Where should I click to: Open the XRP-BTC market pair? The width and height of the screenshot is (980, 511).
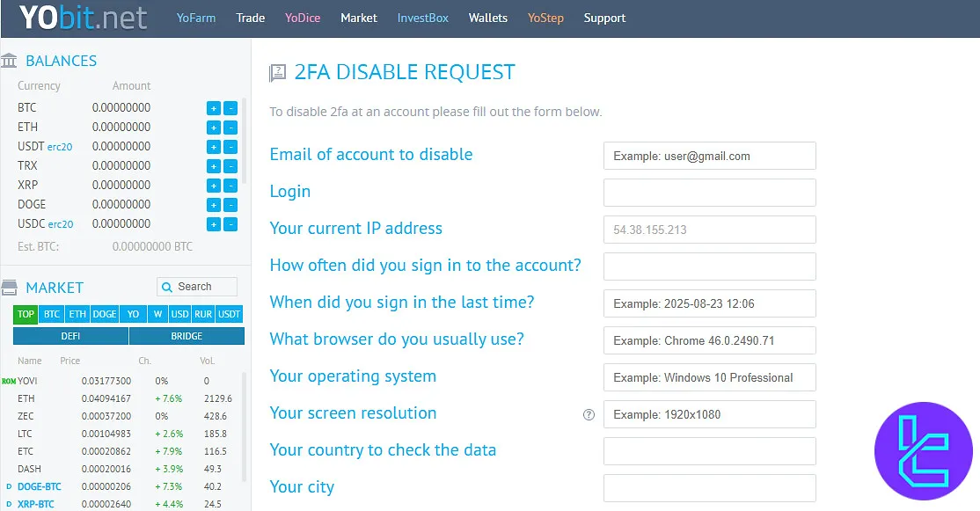pyautogui.click(x=35, y=504)
